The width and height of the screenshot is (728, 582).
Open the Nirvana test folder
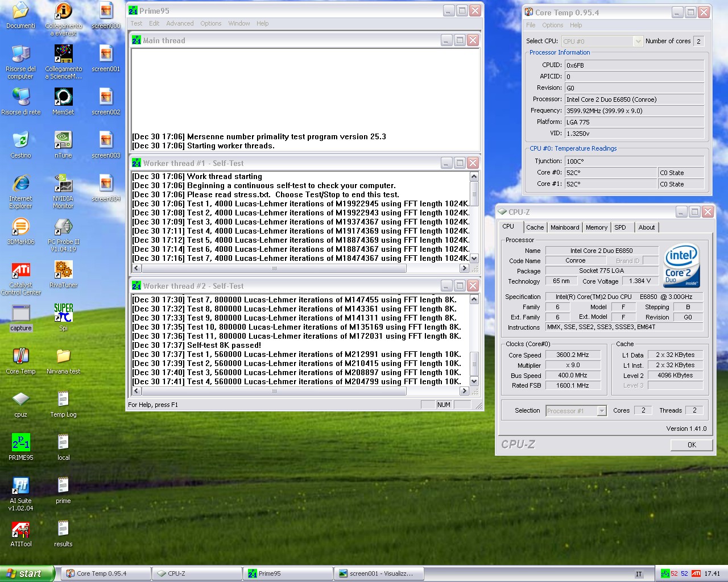coord(63,361)
